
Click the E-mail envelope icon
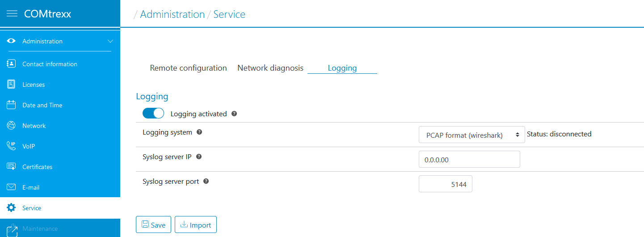coord(12,187)
